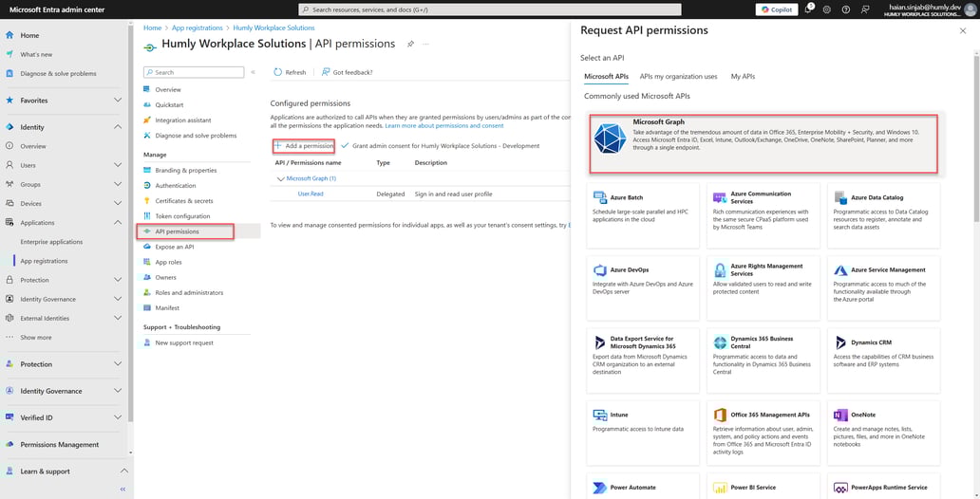Click the notifications bell icon
980x499 pixels.
pyautogui.click(x=808, y=9)
